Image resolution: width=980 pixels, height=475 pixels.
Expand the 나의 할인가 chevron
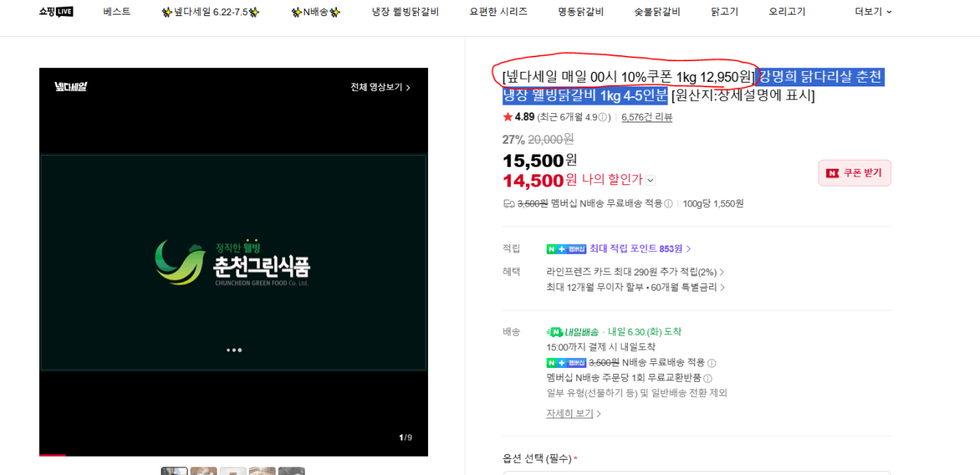650,181
